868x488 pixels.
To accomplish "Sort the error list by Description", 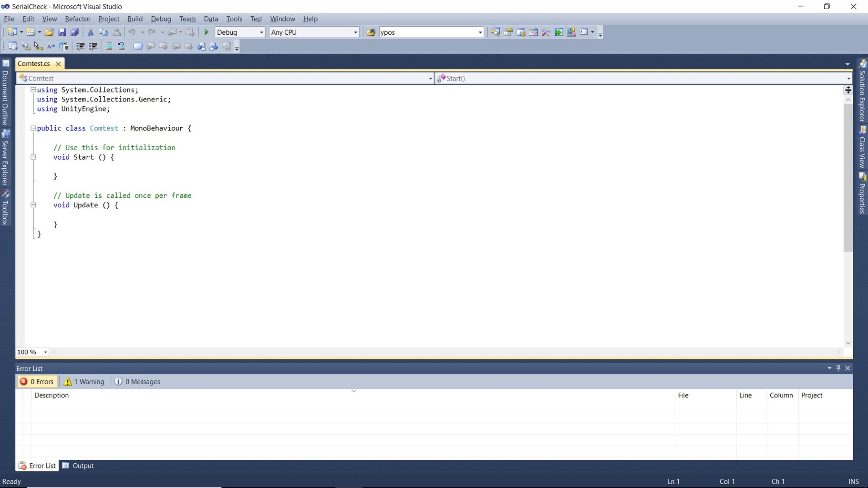I will pos(52,395).
